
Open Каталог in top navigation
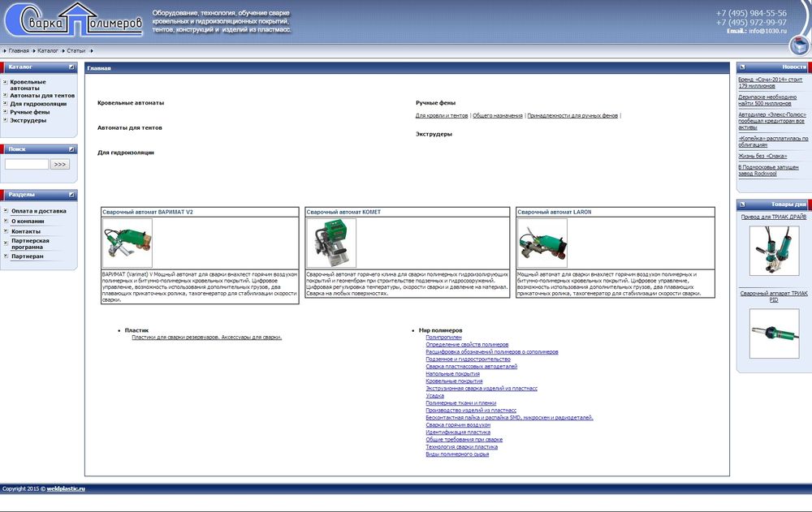pos(48,51)
